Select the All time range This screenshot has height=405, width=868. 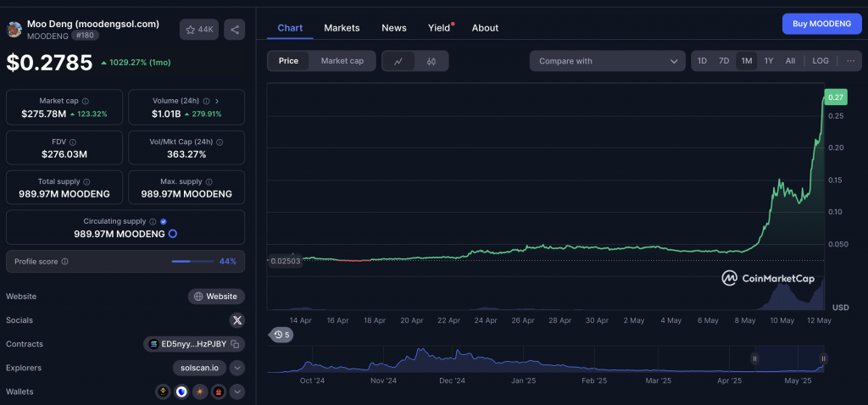[791, 61]
